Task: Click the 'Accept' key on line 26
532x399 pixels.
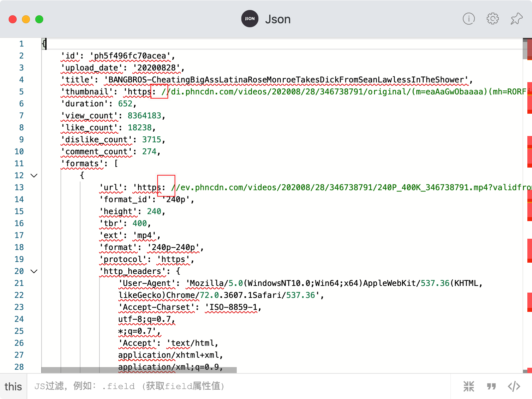Action: pyautogui.click(x=137, y=343)
